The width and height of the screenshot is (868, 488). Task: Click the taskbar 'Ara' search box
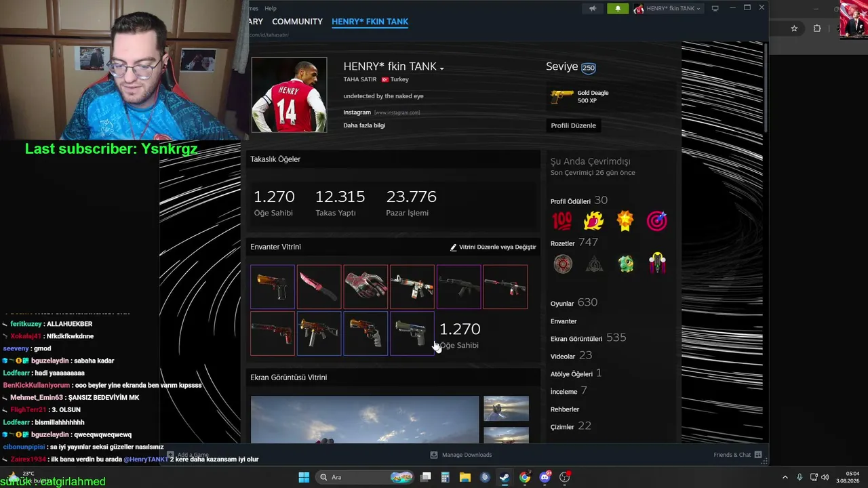pos(366,477)
